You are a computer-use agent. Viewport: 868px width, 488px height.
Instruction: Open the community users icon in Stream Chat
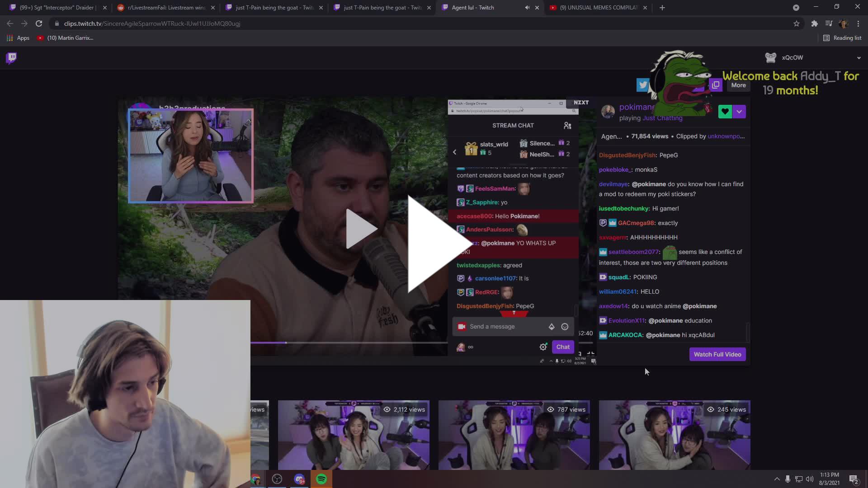click(567, 126)
